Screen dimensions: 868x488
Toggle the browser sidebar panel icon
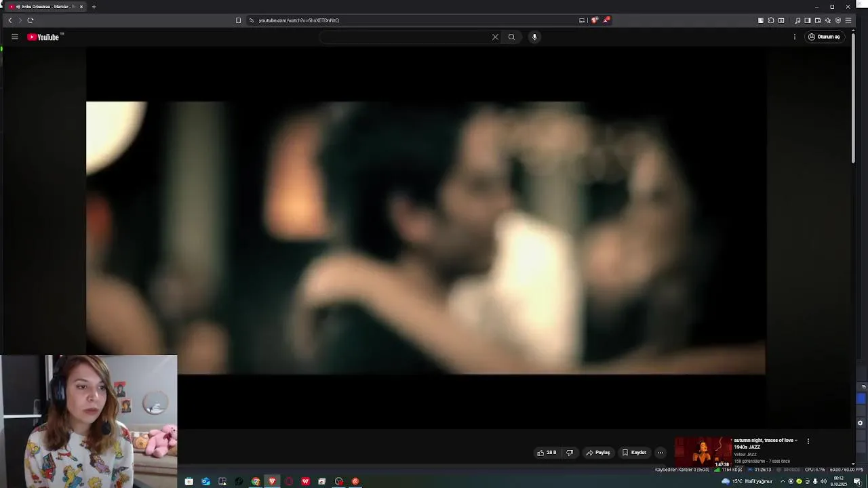tap(808, 20)
